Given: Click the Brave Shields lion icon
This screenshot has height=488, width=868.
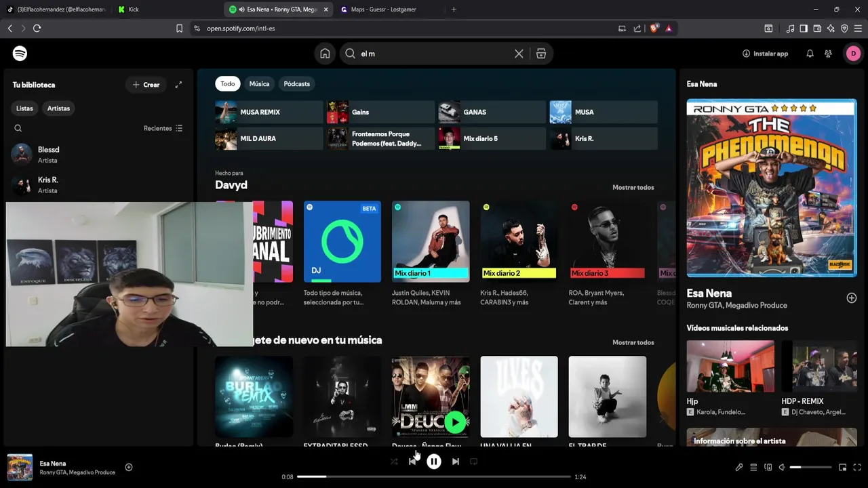Looking at the screenshot, I should tap(654, 28).
